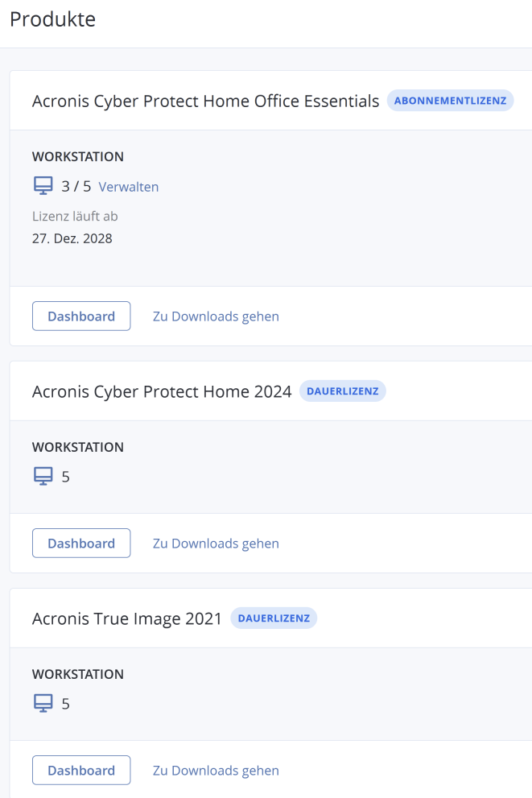This screenshot has width=532, height=798.
Task: Click the Dauerlizenz badge beside True Image 2021
Action: [x=274, y=618]
